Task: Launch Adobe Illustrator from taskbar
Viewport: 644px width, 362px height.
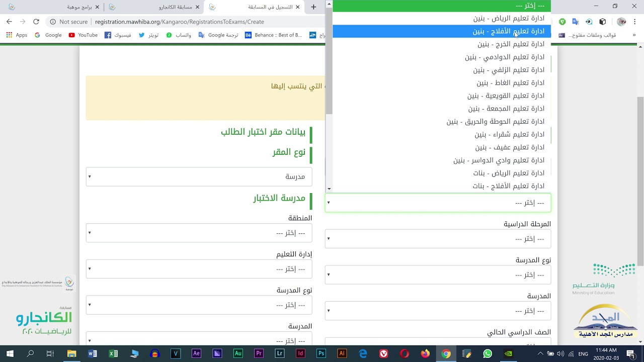Action: pos(342,354)
